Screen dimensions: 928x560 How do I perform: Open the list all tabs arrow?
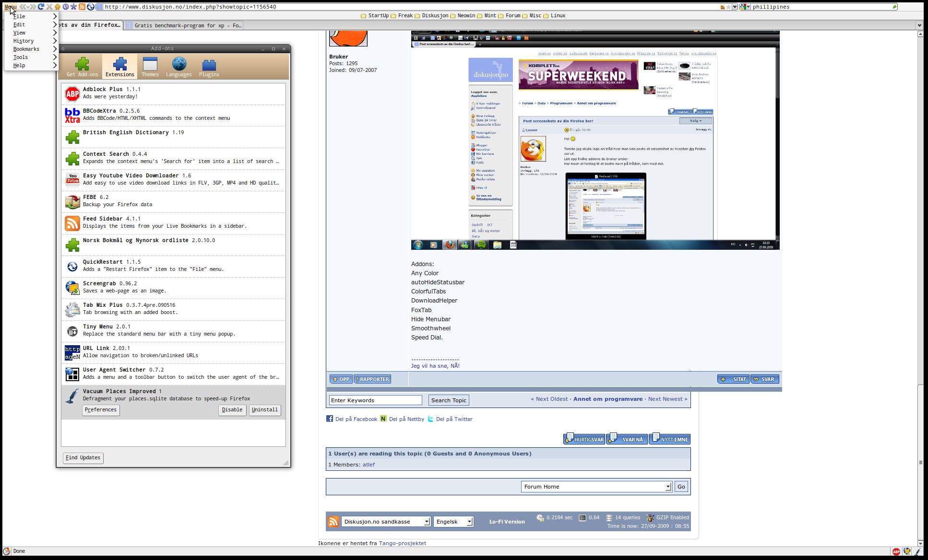(919, 25)
